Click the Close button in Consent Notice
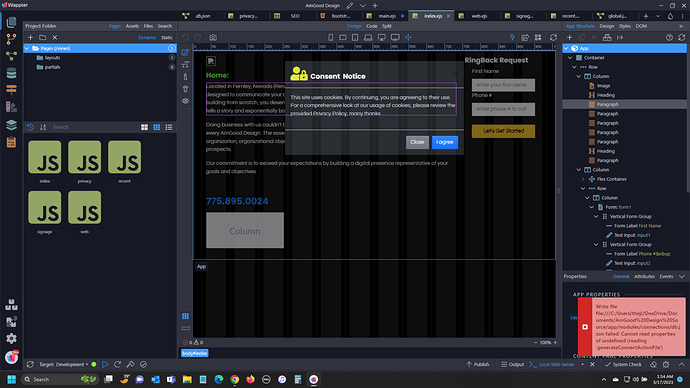The width and height of the screenshot is (690, 388). tap(417, 142)
